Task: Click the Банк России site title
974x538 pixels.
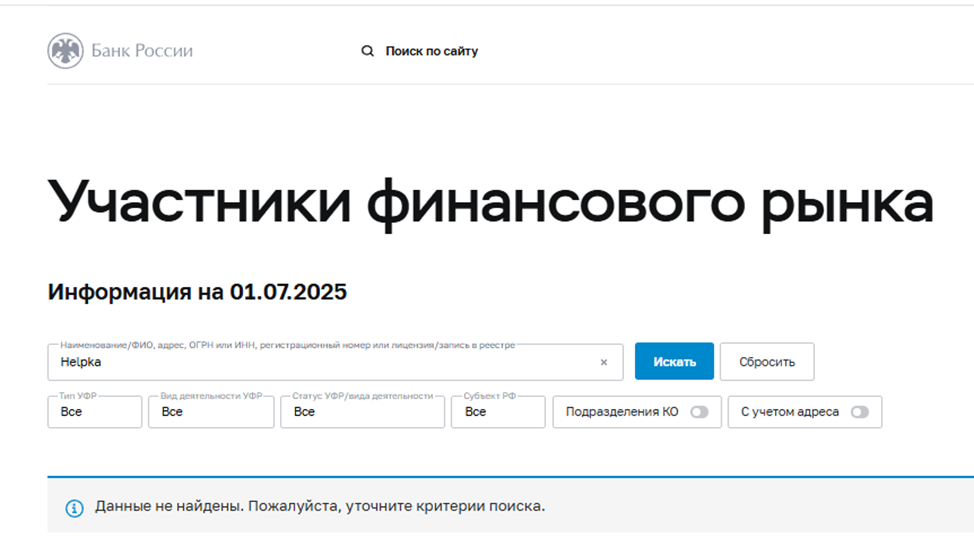Action: coord(142,50)
